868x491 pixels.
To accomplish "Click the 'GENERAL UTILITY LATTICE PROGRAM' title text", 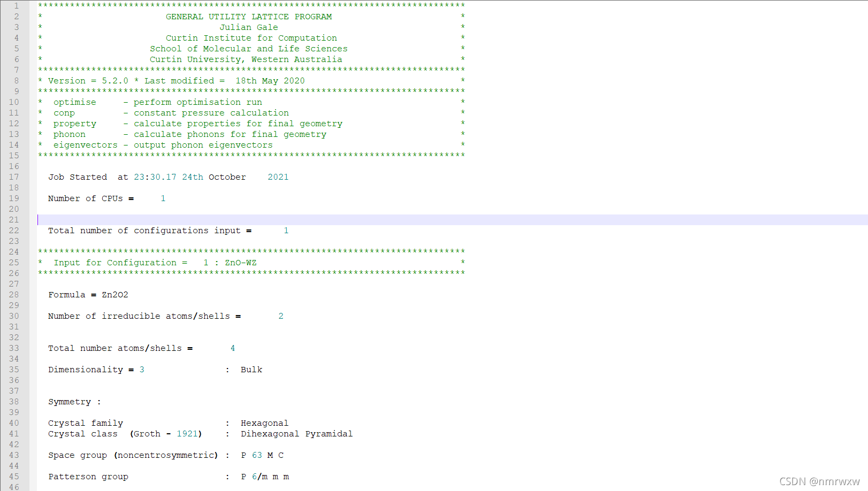I will (x=249, y=17).
